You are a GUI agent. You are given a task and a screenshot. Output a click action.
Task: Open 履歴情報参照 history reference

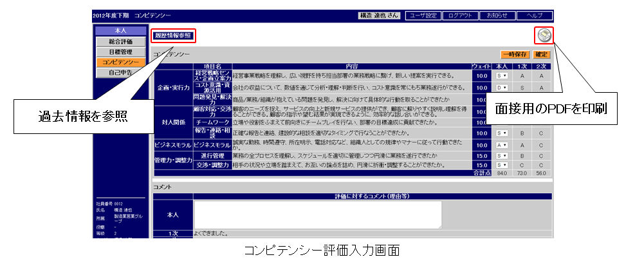click(173, 35)
